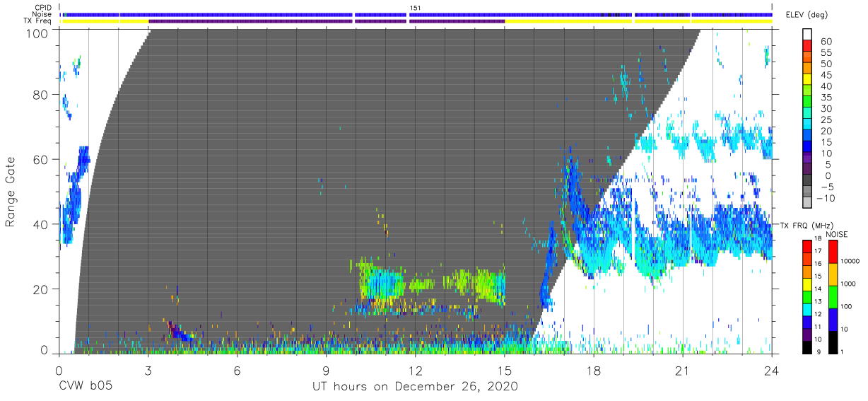
Task: Click the UT hours on December 26, 2020 title
Action: click(x=416, y=387)
